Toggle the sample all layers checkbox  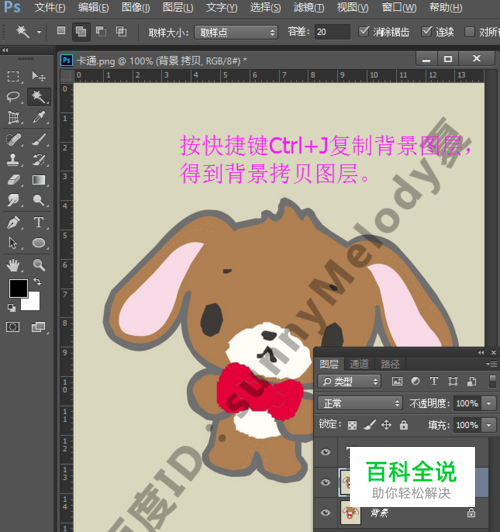(x=469, y=32)
